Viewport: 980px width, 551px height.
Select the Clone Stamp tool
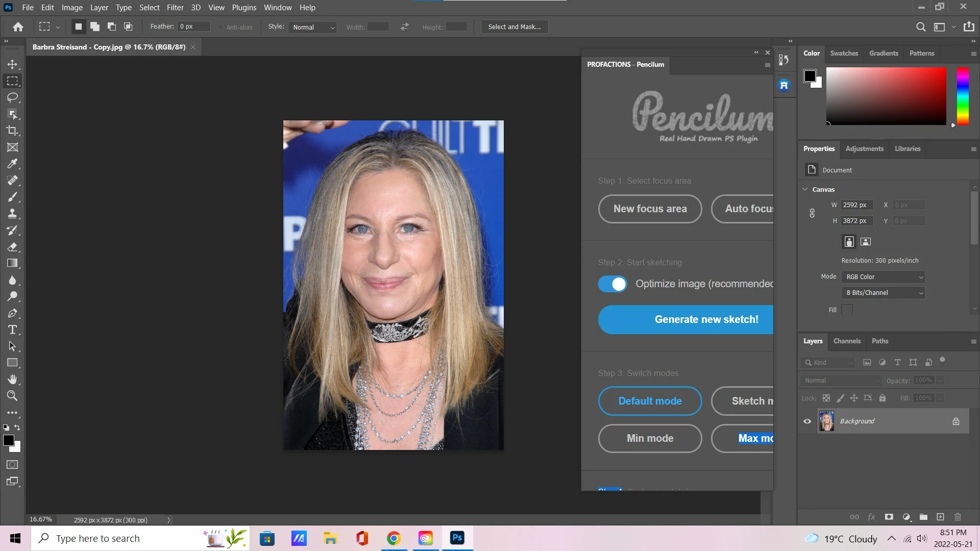[x=12, y=214]
